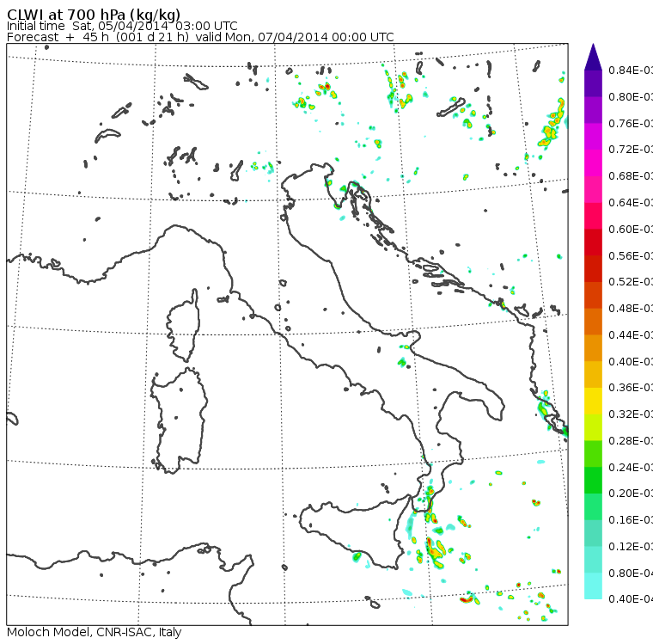Click the 'Moloch Model, CNR-ISAC, Italy' caption

[x=95, y=632]
